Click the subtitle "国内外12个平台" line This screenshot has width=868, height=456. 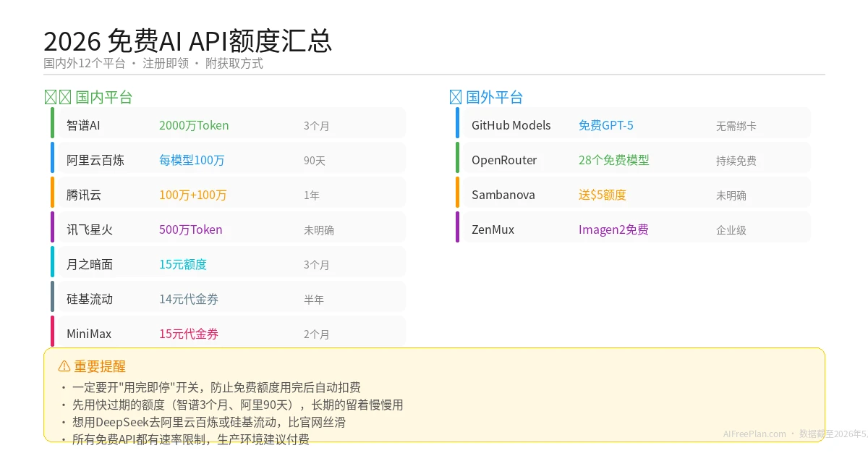click(x=153, y=63)
